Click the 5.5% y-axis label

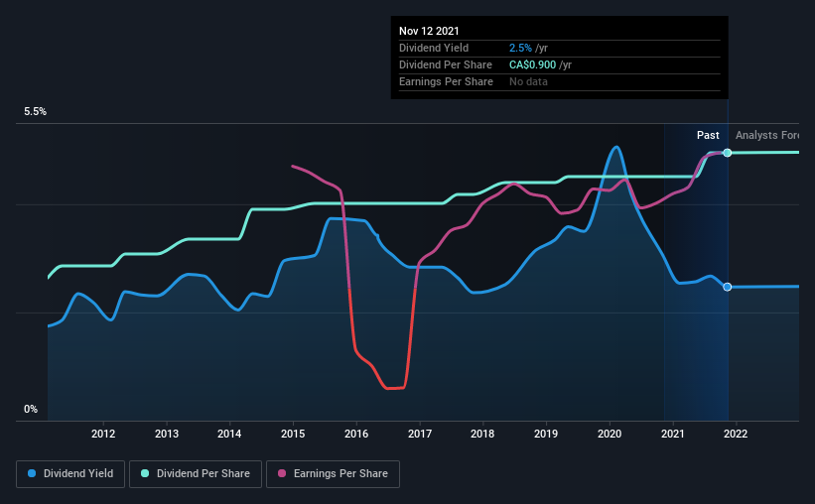(36, 112)
